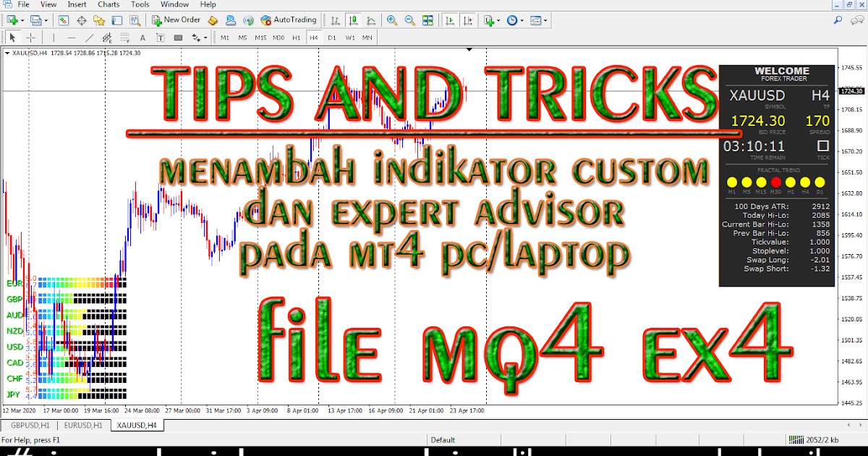Open the Market Watch panel icon

(64, 20)
